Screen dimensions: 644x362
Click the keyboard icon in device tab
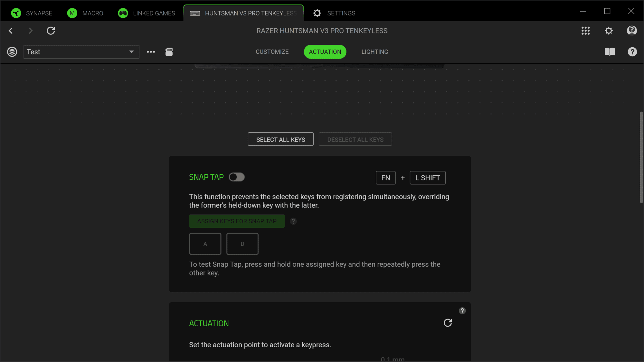[195, 13]
